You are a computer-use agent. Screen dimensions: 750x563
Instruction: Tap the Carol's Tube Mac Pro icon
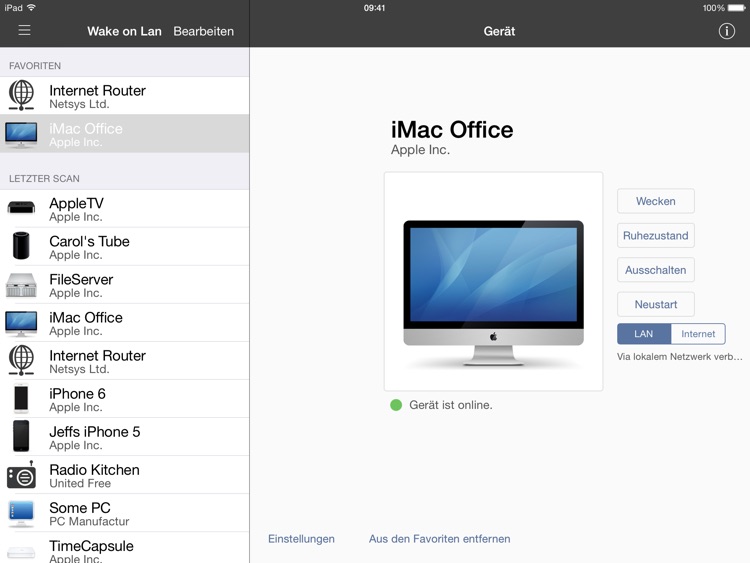tap(21, 246)
